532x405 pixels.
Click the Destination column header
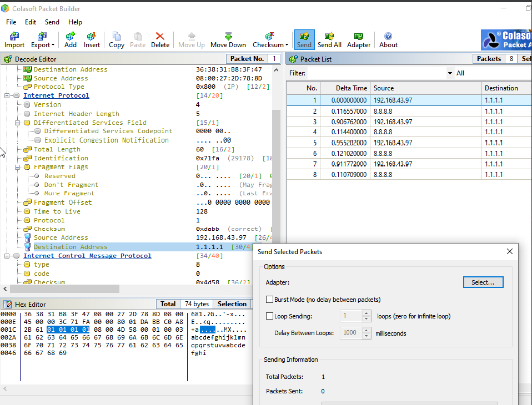point(506,88)
